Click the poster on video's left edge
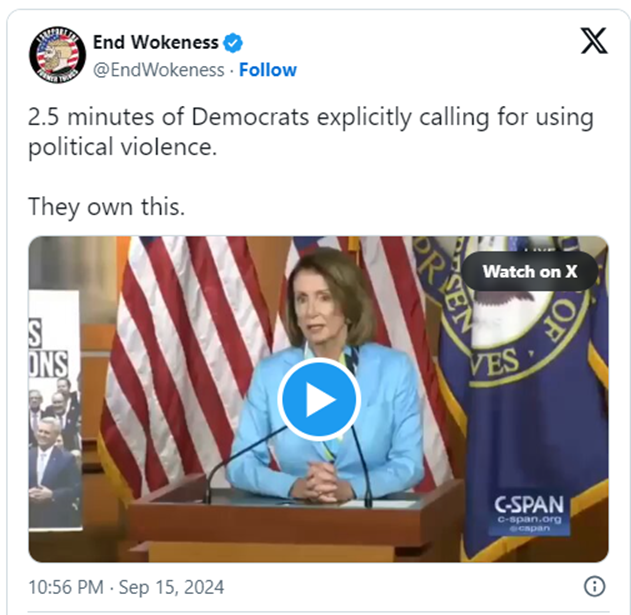 tap(55, 409)
